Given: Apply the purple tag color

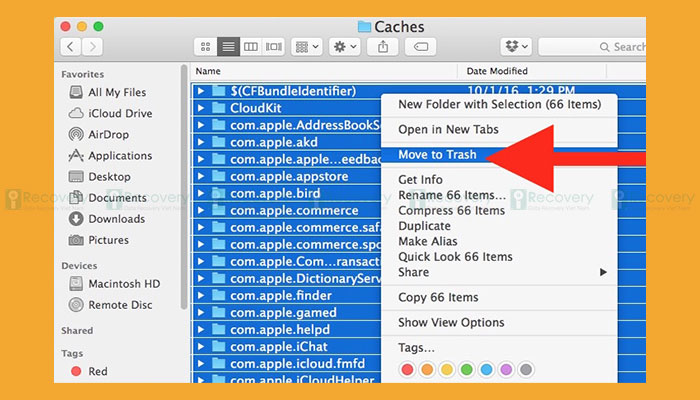Looking at the screenshot, I should tap(506, 370).
